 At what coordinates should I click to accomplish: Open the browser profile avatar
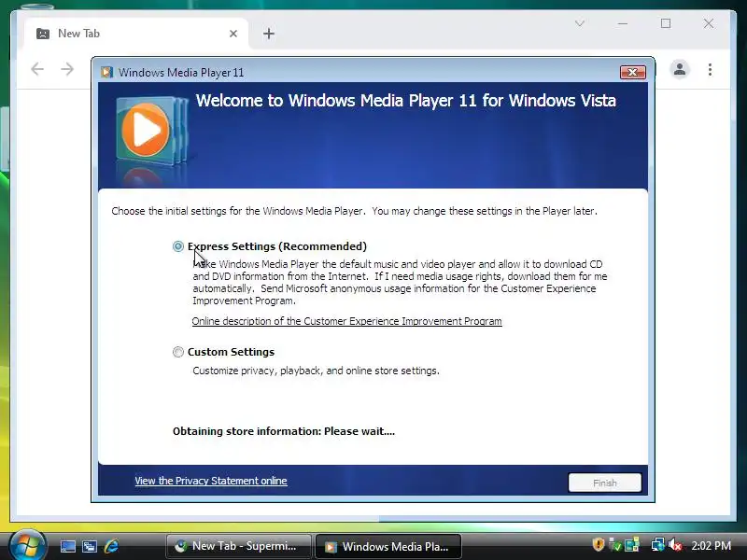tap(680, 69)
